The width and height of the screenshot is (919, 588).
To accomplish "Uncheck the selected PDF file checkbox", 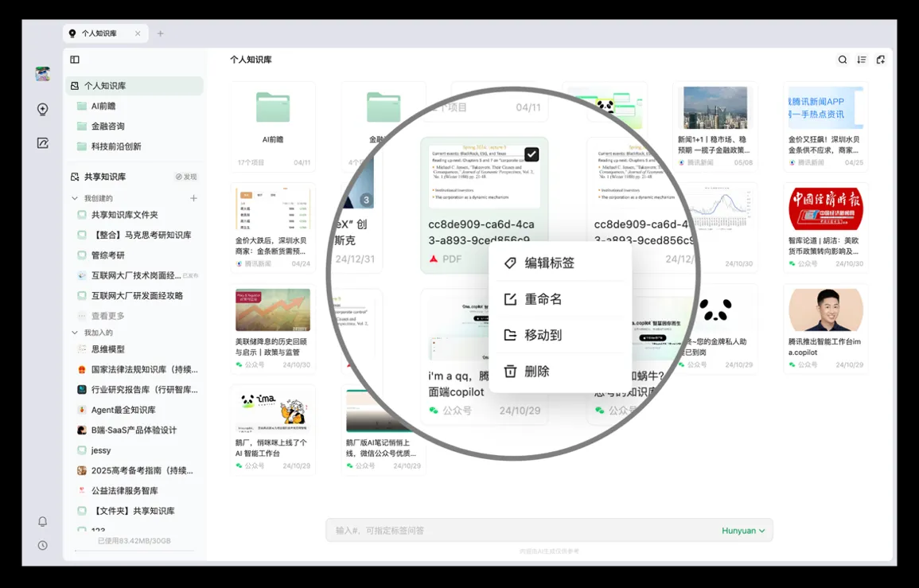I will click(532, 154).
